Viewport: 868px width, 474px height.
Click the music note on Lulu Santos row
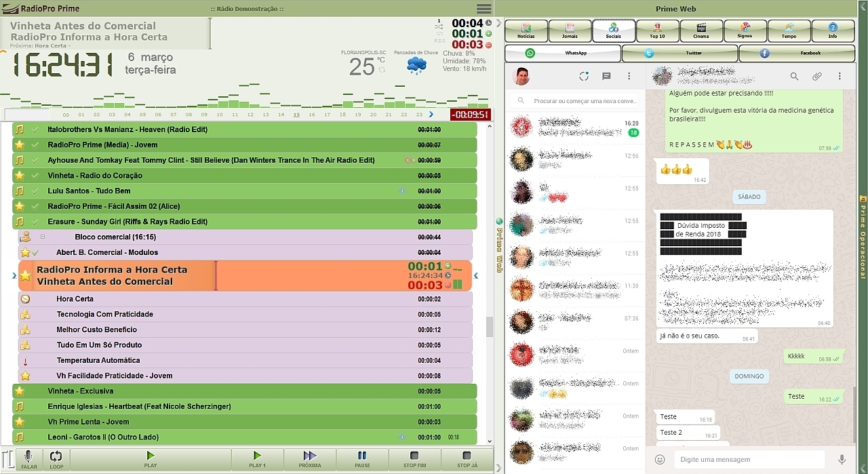pyautogui.click(x=20, y=191)
